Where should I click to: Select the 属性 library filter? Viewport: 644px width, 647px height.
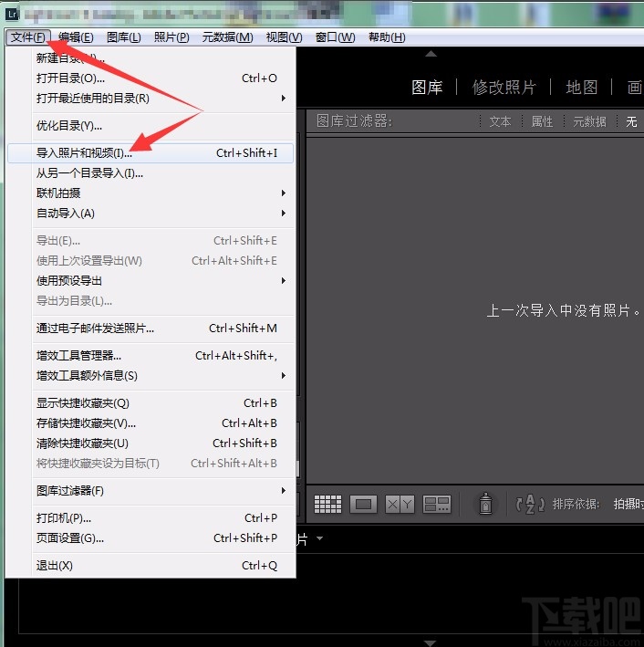[542, 121]
